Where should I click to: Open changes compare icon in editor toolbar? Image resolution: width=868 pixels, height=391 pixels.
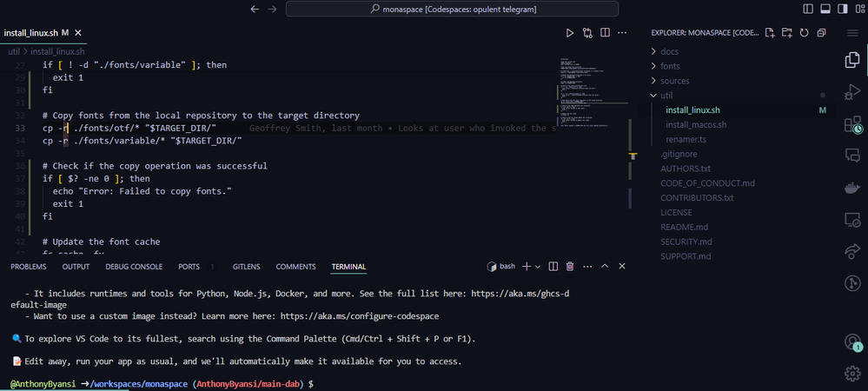coord(587,33)
